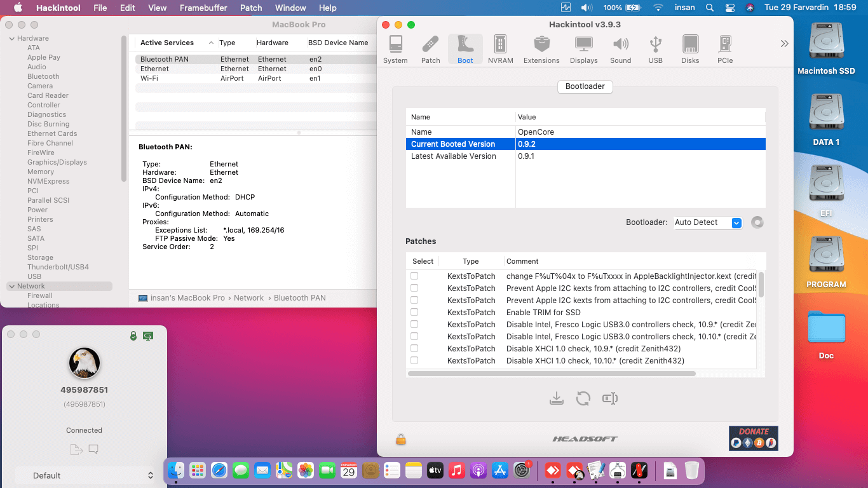Click the Bootloader tab label

585,86
